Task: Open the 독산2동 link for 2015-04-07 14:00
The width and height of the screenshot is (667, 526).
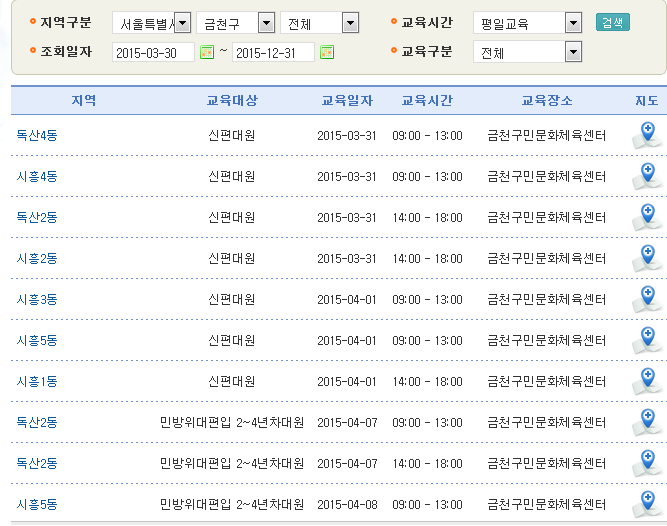Action: [x=37, y=463]
